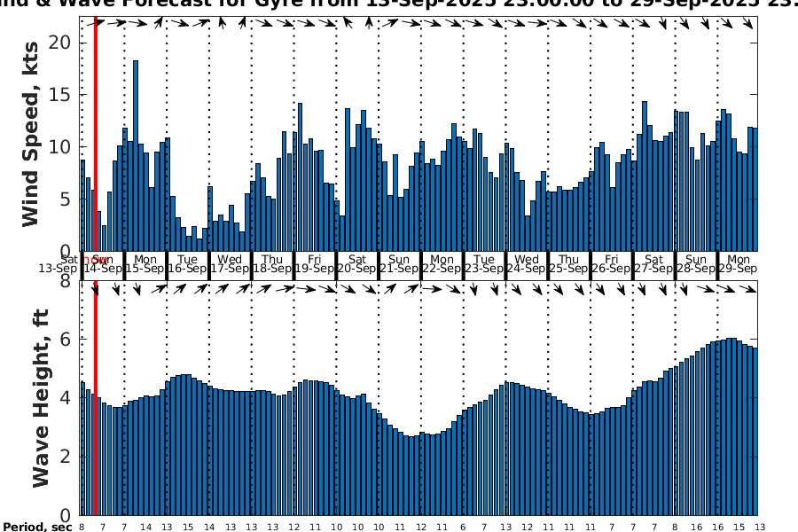This screenshot has height=532, width=798.
Task: Click the 'Sat 13-Sep' date label
Action: (x=58, y=263)
